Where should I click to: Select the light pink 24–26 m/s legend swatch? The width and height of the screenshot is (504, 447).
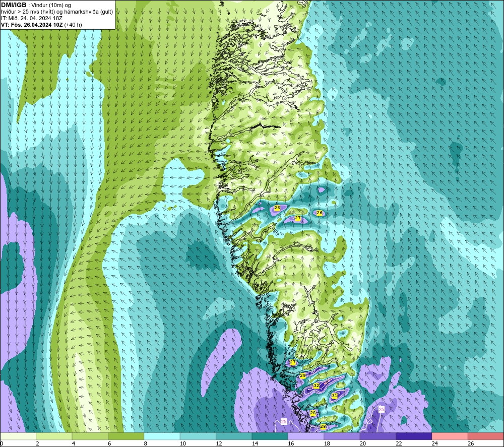tap(450, 436)
